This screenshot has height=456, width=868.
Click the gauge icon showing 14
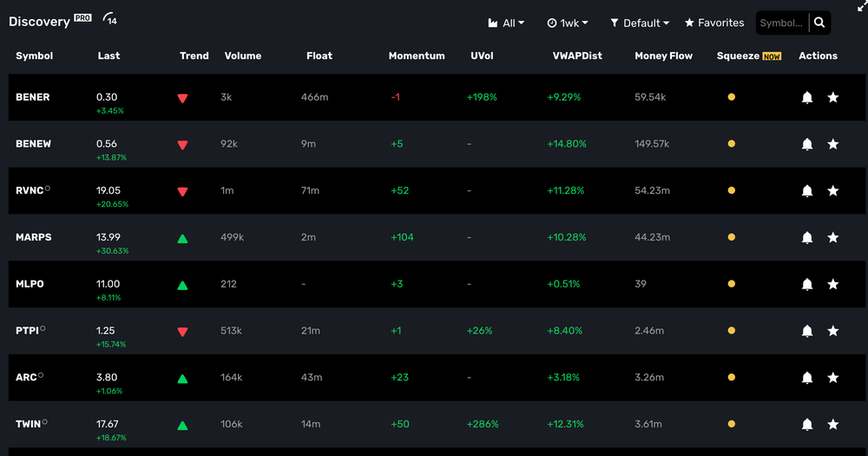(110, 19)
